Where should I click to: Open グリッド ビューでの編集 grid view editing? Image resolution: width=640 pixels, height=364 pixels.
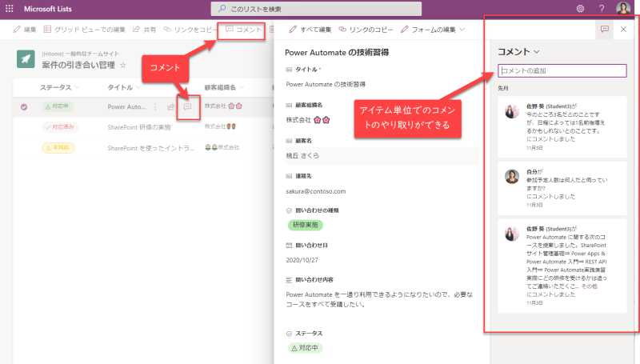(x=85, y=30)
